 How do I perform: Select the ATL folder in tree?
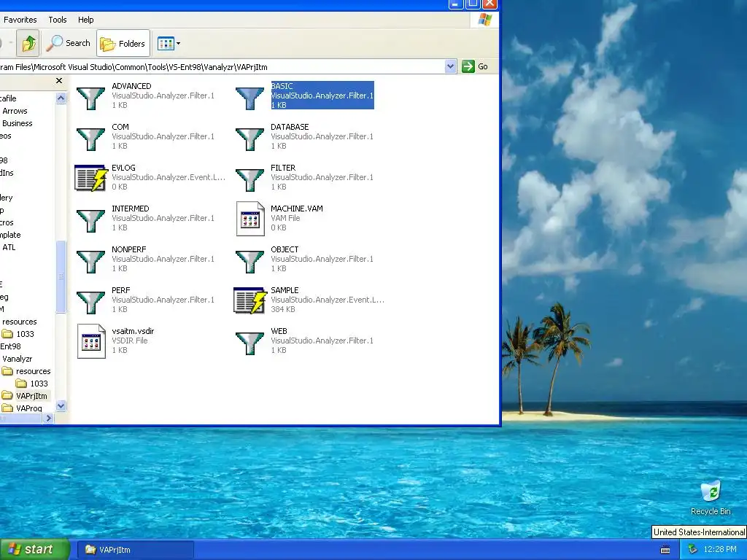pyautogui.click(x=9, y=247)
